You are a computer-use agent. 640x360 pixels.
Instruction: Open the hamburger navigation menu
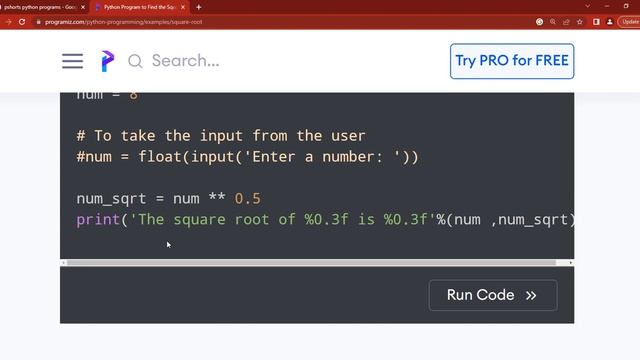click(73, 61)
